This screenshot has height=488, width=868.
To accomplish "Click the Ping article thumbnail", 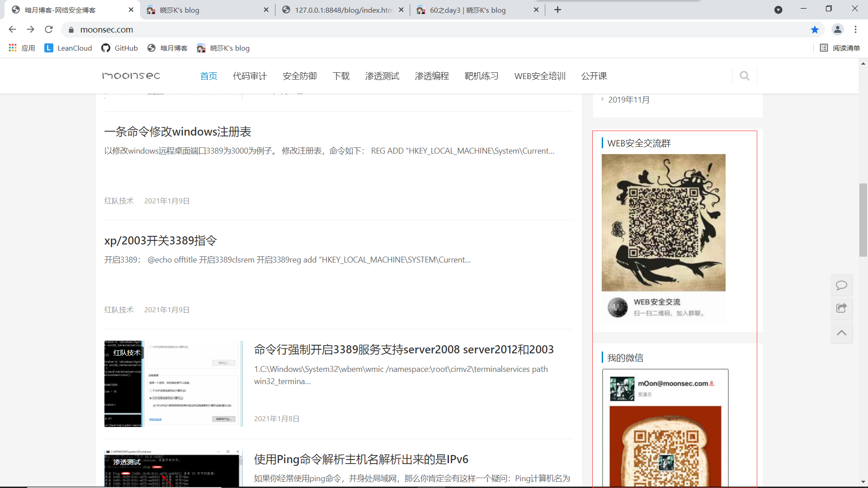I will (x=174, y=468).
